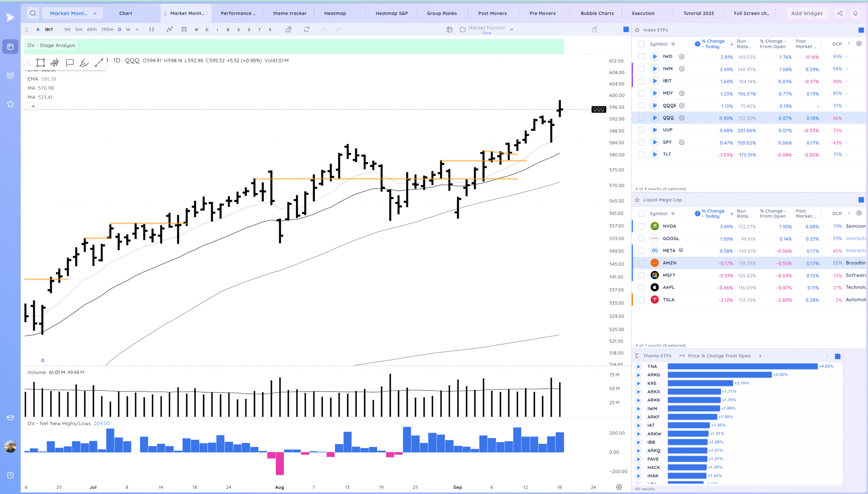The width and height of the screenshot is (868, 494).
Task: Click the IBIT ticker in chart toolbar
Action: pos(49,29)
